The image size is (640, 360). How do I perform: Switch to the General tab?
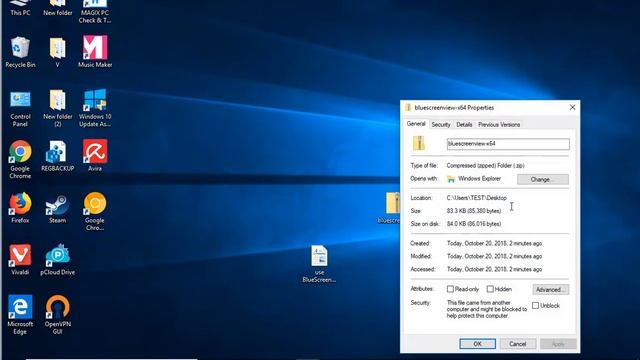point(416,124)
